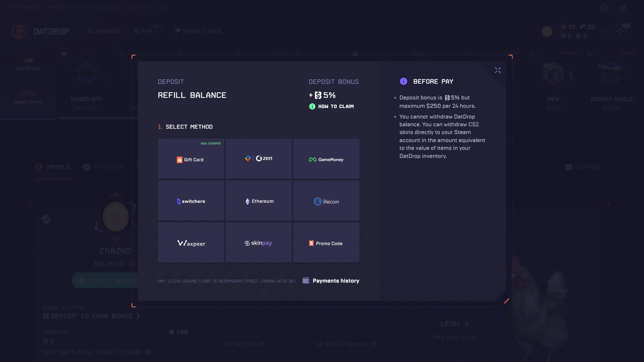Open the Royale Race menu item
This screenshot has width=644, height=362.
(199, 31)
